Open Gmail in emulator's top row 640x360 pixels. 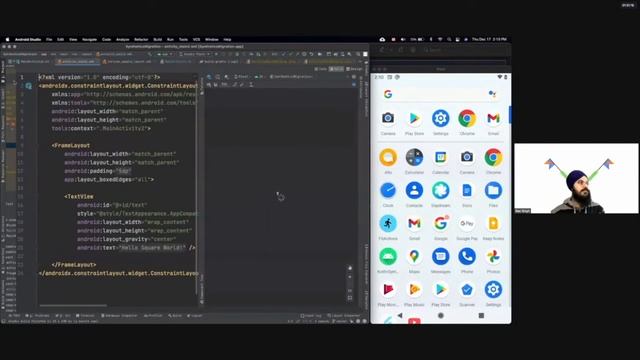493,119
